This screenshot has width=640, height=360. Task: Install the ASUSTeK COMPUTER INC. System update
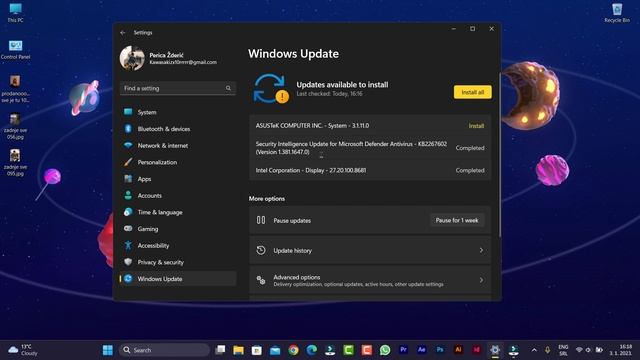[476, 126]
